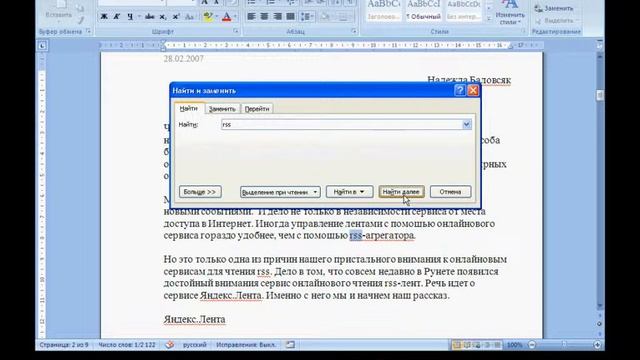Justify the paragraph text

(x=291, y=17)
